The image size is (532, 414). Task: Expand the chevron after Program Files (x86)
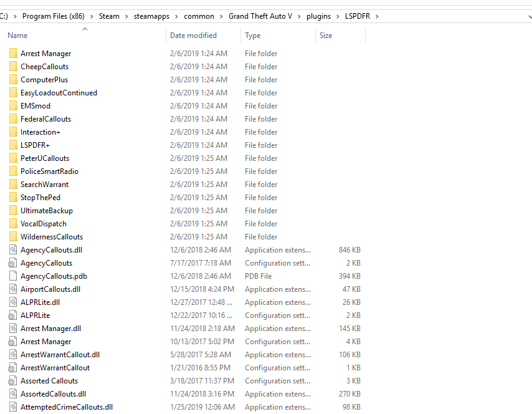(92, 16)
